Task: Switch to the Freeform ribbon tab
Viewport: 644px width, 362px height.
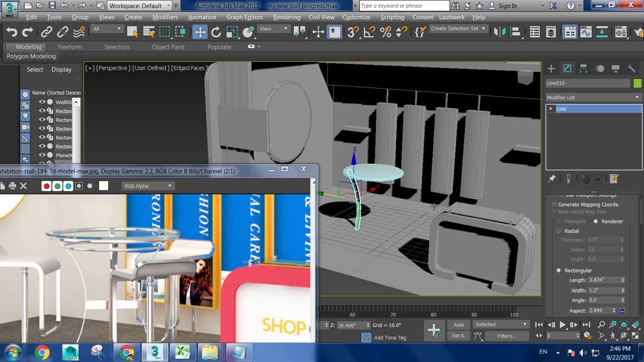Action: point(70,47)
